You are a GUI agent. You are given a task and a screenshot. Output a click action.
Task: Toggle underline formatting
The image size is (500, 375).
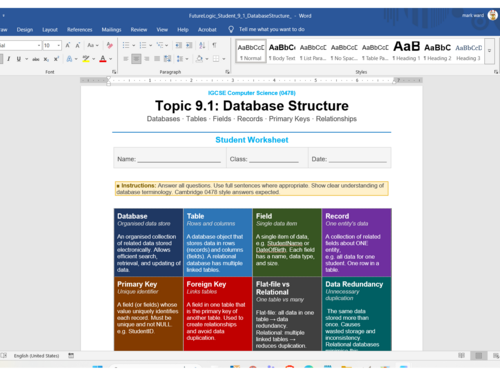pyautogui.click(x=19, y=59)
